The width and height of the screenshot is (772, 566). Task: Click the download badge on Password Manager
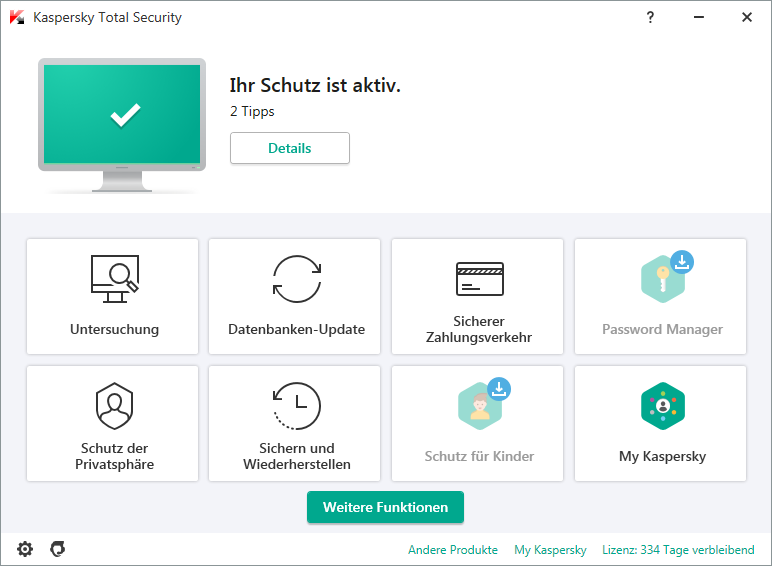click(x=682, y=262)
